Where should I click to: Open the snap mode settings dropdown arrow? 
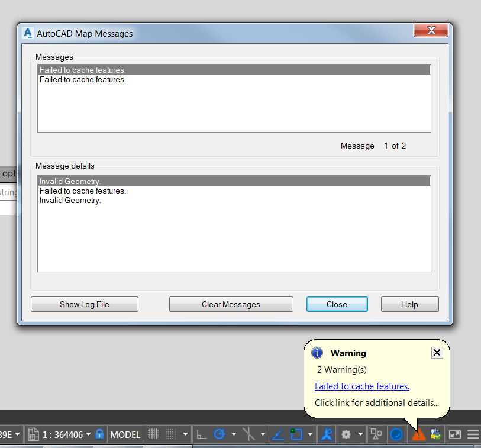185,434
